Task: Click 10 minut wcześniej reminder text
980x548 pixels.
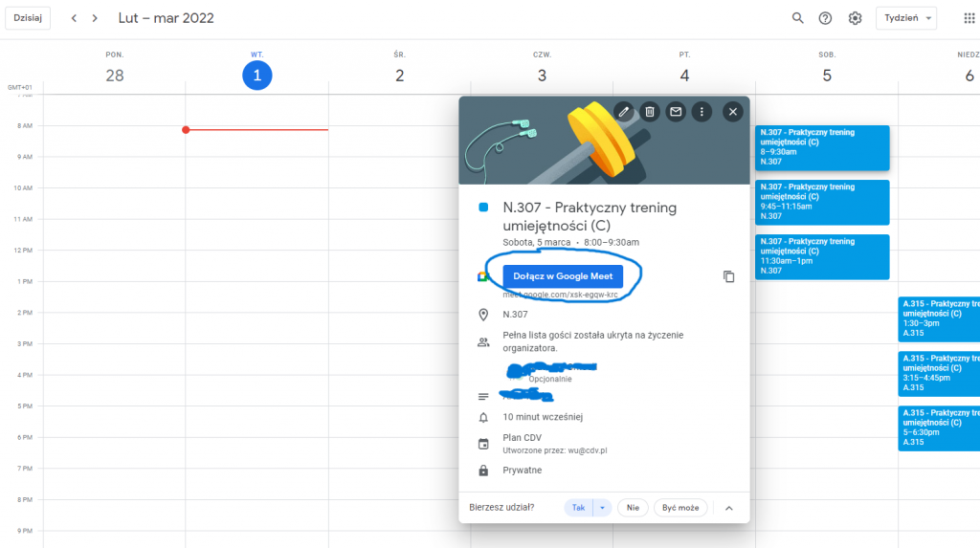Action: 543,417
